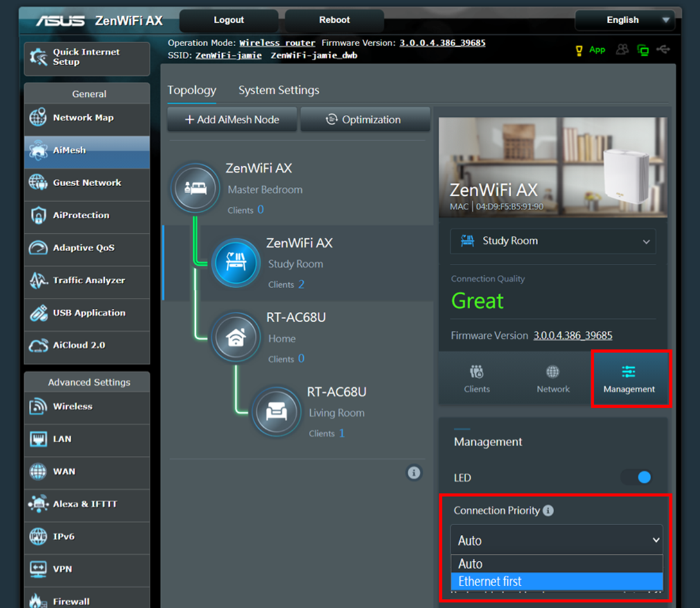
Task: Open WAN globe icon
Action: [x=38, y=471]
